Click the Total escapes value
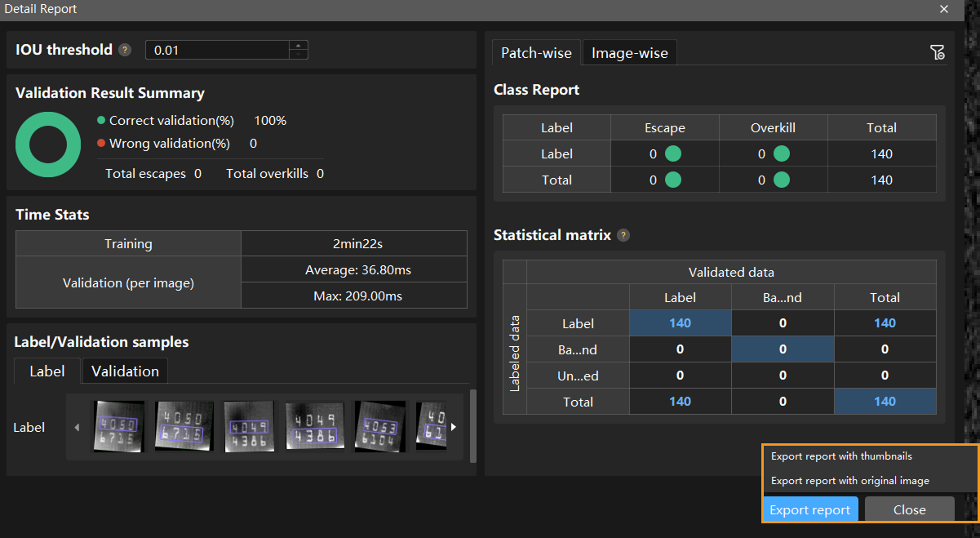This screenshot has height=538, width=980. click(x=198, y=174)
